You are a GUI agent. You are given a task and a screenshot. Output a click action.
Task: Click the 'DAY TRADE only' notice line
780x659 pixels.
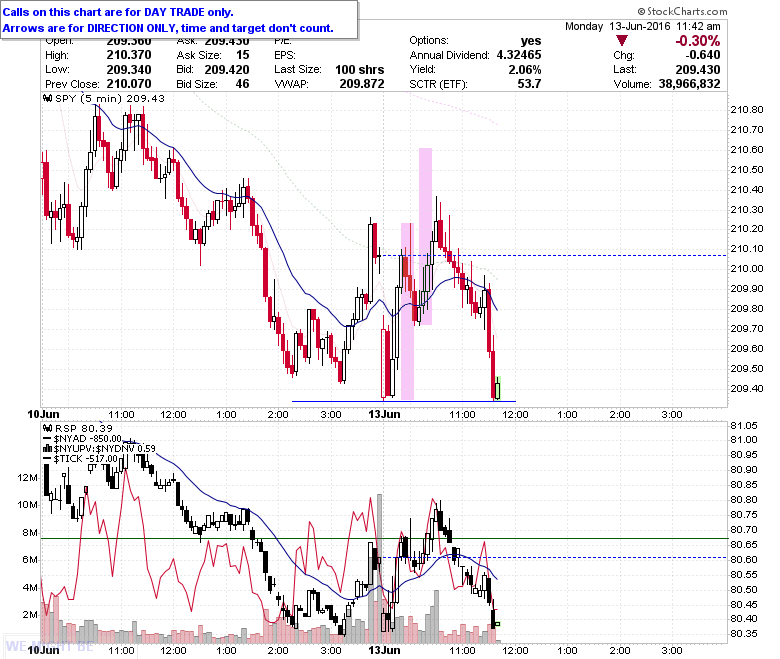(118, 12)
